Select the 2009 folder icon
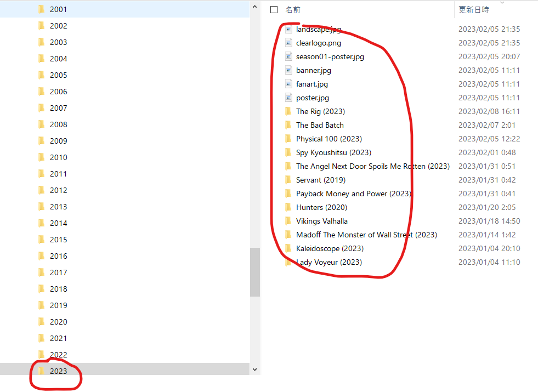The width and height of the screenshot is (538, 392). point(42,141)
